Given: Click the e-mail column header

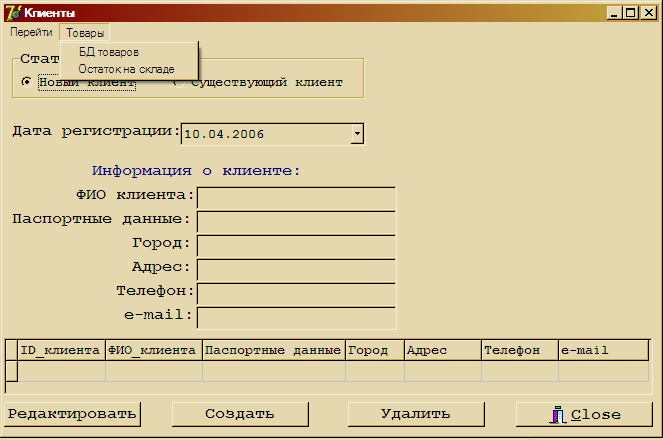Looking at the screenshot, I should pyautogui.click(x=603, y=350).
